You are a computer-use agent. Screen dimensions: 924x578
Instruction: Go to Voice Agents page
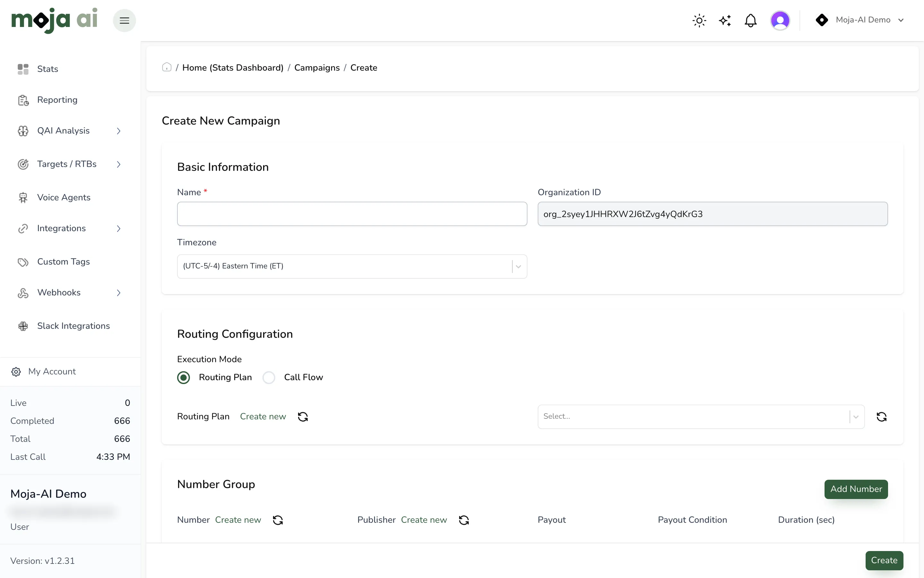pyautogui.click(x=64, y=197)
